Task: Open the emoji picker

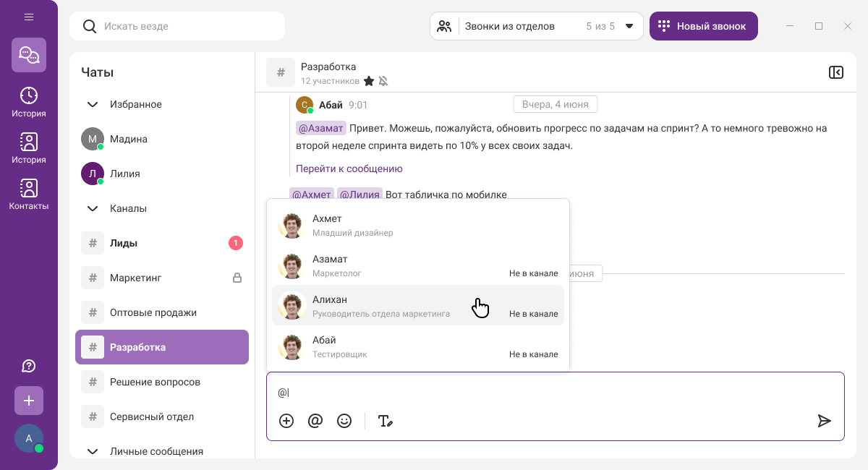Action: (x=344, y=421)
